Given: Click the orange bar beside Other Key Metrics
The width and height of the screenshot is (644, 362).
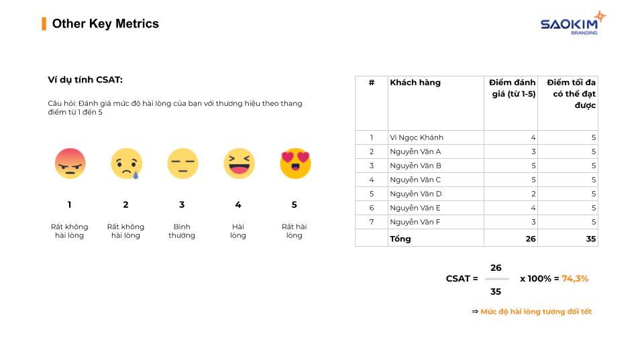Looking at the screenshot, I should pos(44,24).
